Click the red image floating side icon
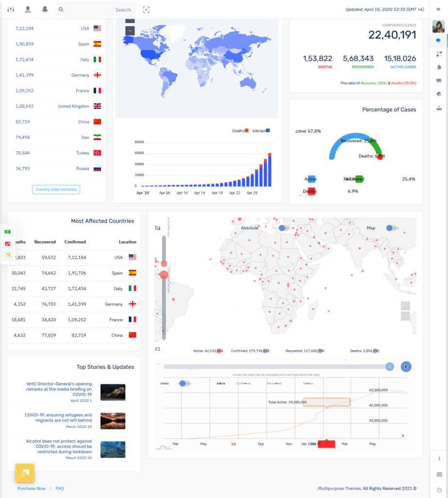This screenshot has height=498, width=448. click(8, 244)
